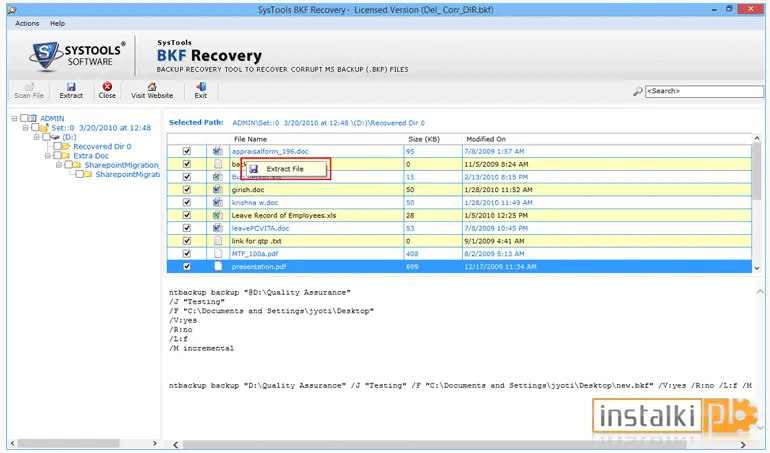
Task: Choose Extract File from context menu
Action: 285,169
